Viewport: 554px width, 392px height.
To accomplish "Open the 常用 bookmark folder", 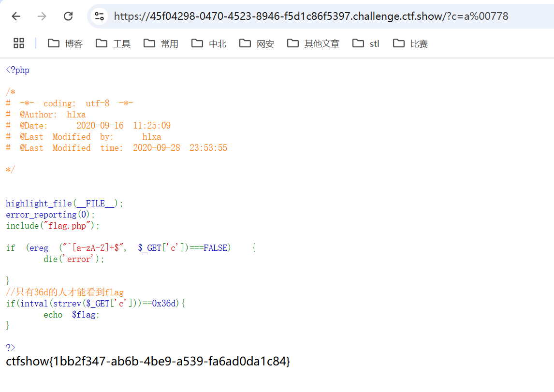I will [x=161, y=44].
